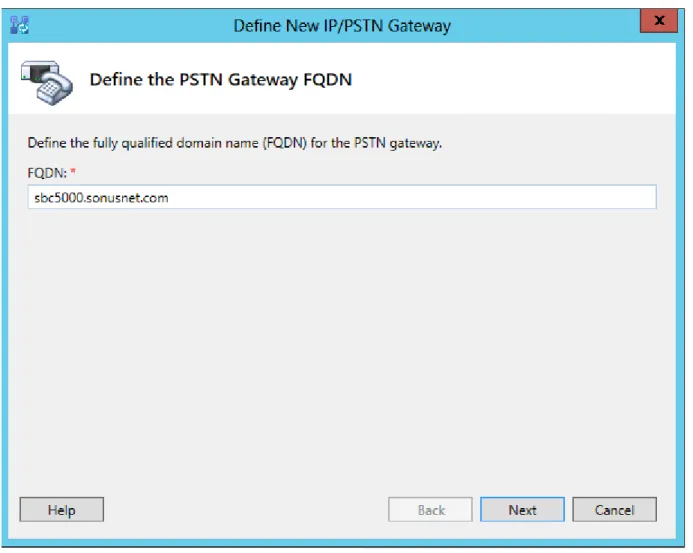Close the Define New IP/PSTN Gateway dialog
The height and width of the screenshot is (553, 693).
pos(659,20)
